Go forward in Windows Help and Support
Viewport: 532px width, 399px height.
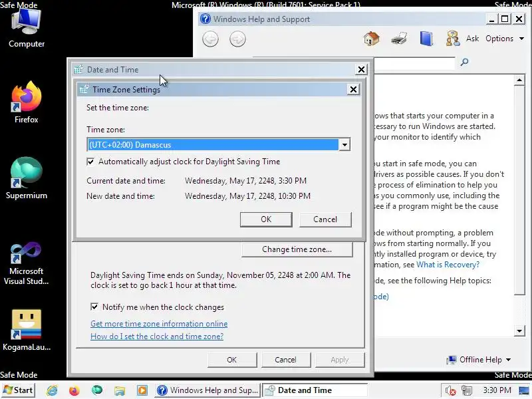[x=237, y=39]
